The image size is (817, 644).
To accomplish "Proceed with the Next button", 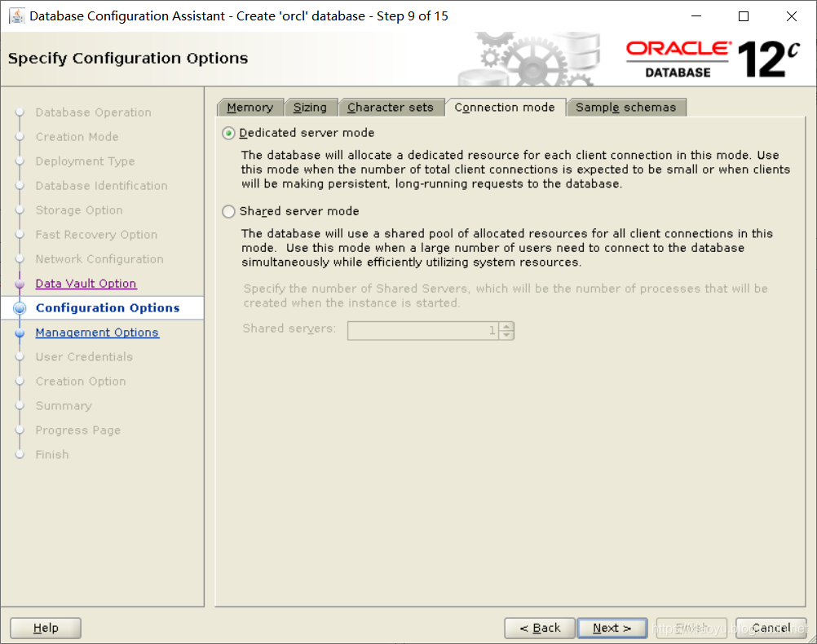I will tap(612, 628).
